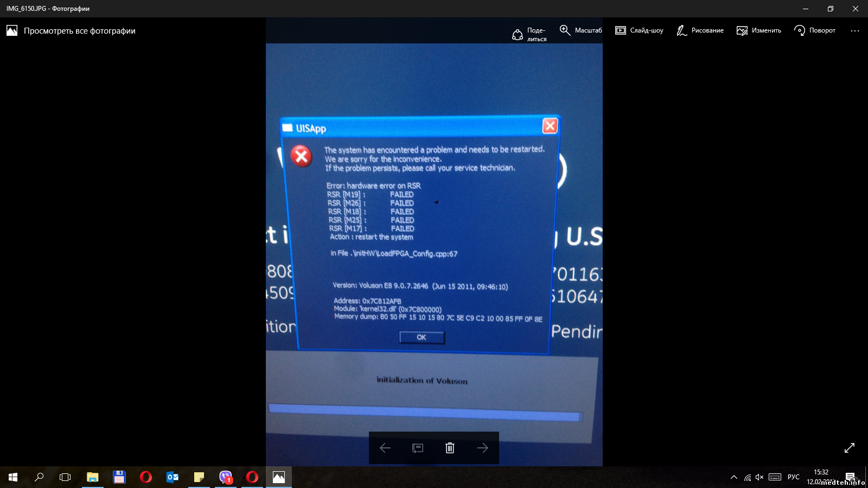The image size is (868, 488).
Task: Rotate the photo with Поворот
Action: 814,30
